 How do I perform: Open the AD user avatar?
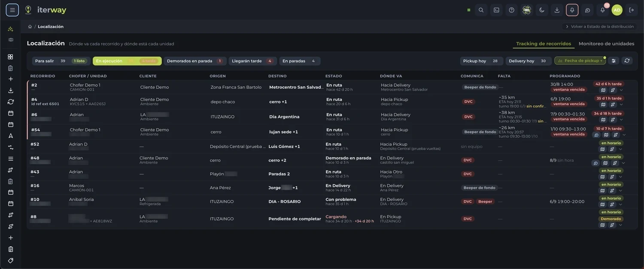coord(617,10)
